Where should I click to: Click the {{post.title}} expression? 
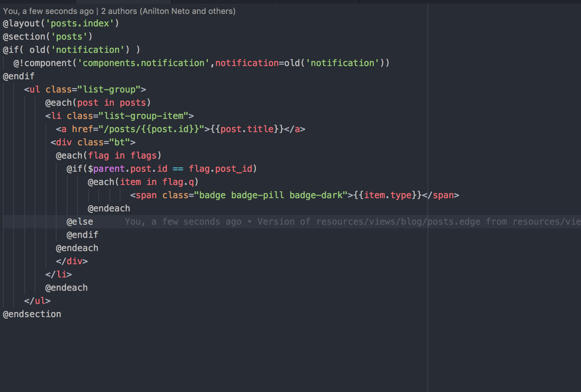pos(247,129)
